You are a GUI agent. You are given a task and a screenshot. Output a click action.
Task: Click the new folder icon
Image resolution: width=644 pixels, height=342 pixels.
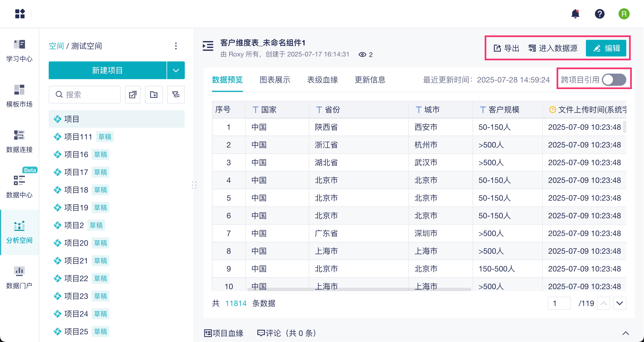154,95
